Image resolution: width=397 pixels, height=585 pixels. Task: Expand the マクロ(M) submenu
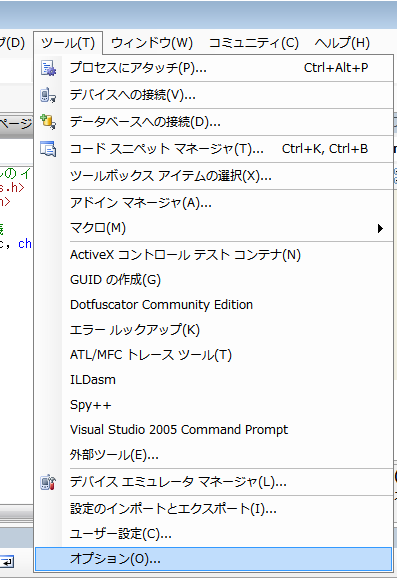[x=214, y=228]
